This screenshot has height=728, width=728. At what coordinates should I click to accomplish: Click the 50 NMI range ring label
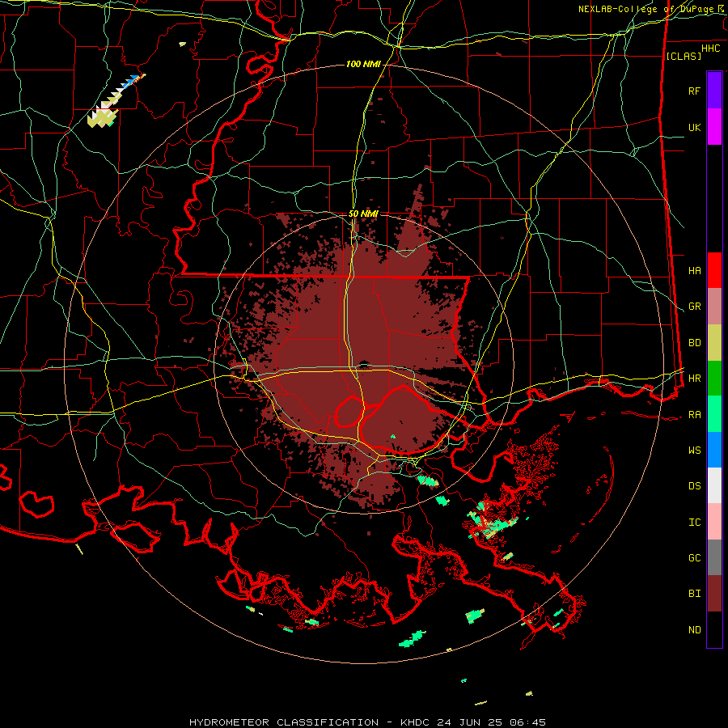pyautogui.click(x=363, y=214)
